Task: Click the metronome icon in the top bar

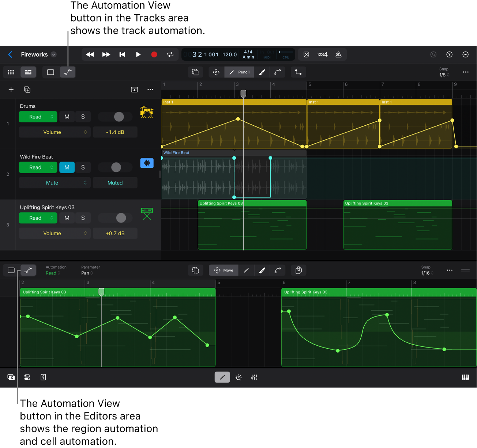Action: tap(338, 54)
